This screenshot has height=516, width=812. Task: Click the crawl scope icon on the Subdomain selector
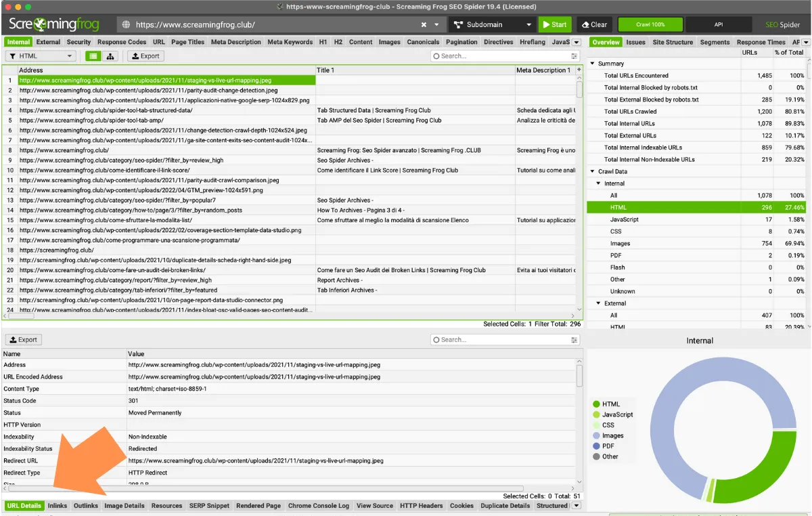[x=459, y=24]
